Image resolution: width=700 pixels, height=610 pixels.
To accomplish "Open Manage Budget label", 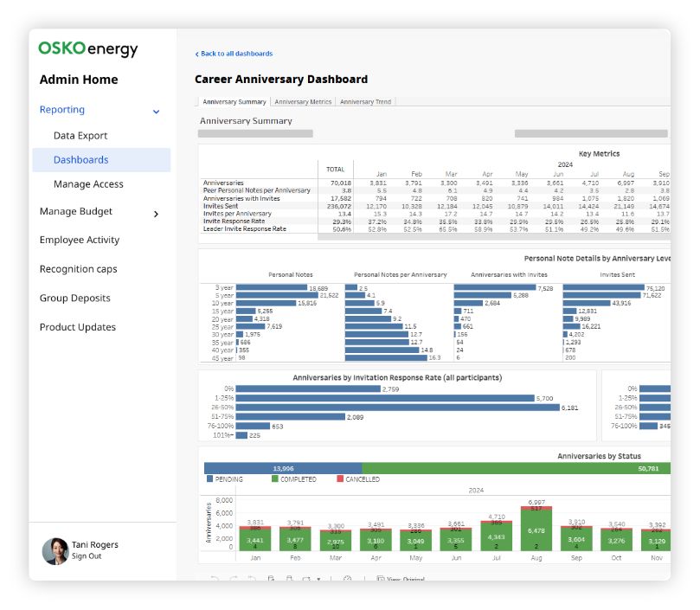I will 76,211.
